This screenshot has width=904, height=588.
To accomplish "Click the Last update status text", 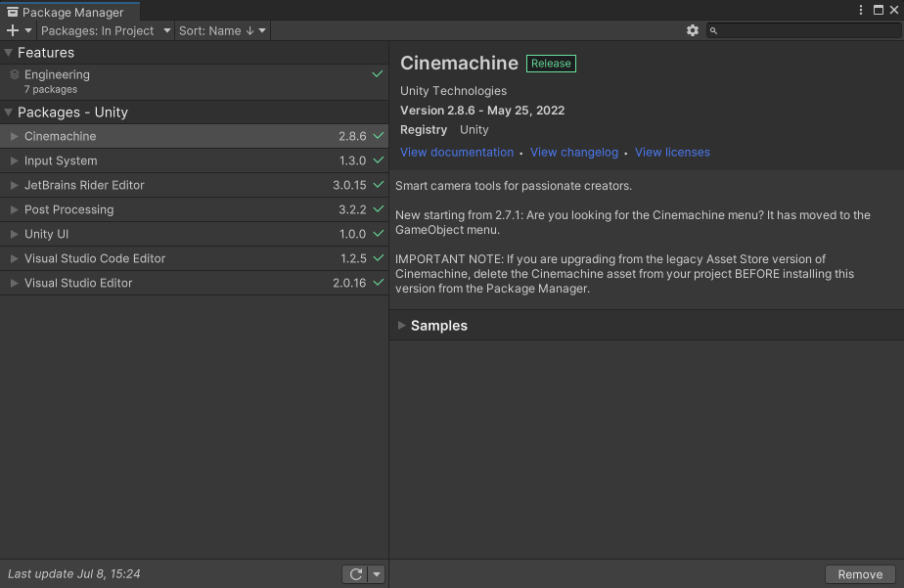I will (x=73, y=574).
